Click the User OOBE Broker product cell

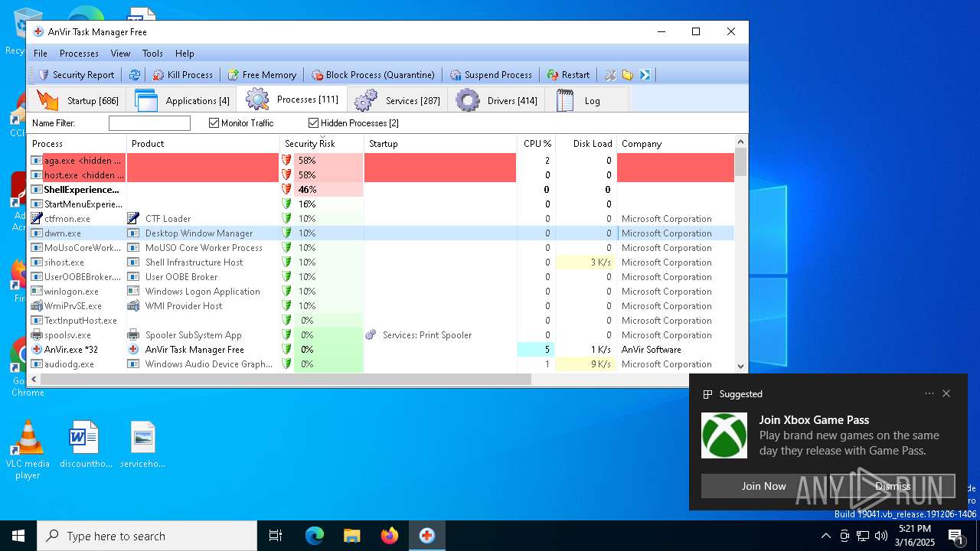204,277
